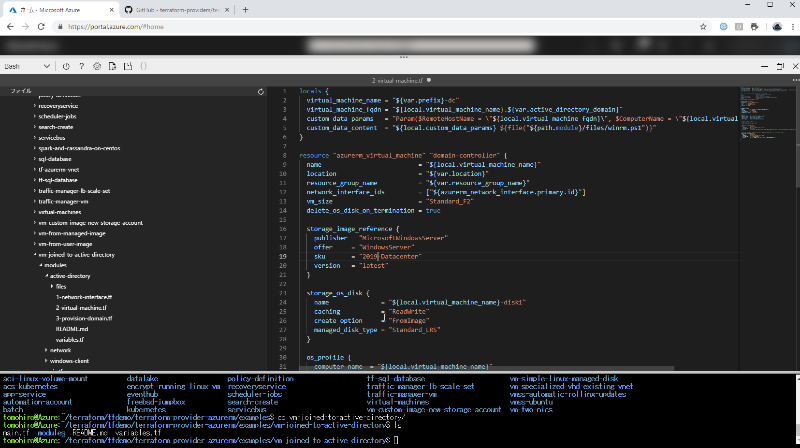Image resolution: width=800 pixels, height=448 pixels.
Task: Expand the recoveryservice folder
Action: (35, 106)
